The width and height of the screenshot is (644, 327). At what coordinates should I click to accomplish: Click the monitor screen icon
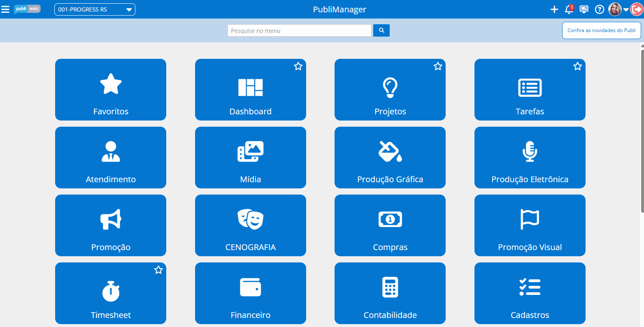point(584,9)
